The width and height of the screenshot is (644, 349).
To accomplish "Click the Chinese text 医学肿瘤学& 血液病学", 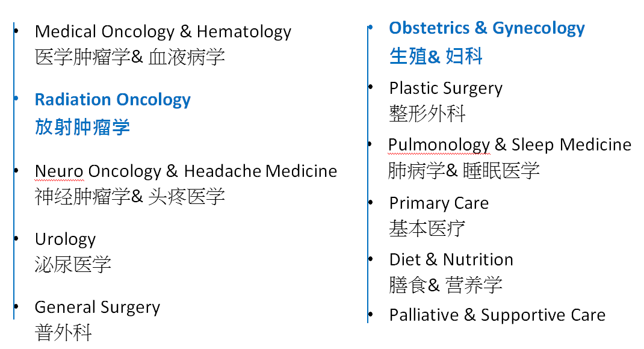I will pos(130,57).
